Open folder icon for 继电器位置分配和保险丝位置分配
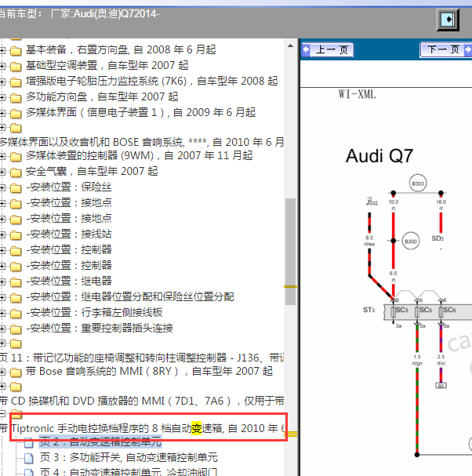The width and height of the screenshot is (472, 476). tap(16, 298)
